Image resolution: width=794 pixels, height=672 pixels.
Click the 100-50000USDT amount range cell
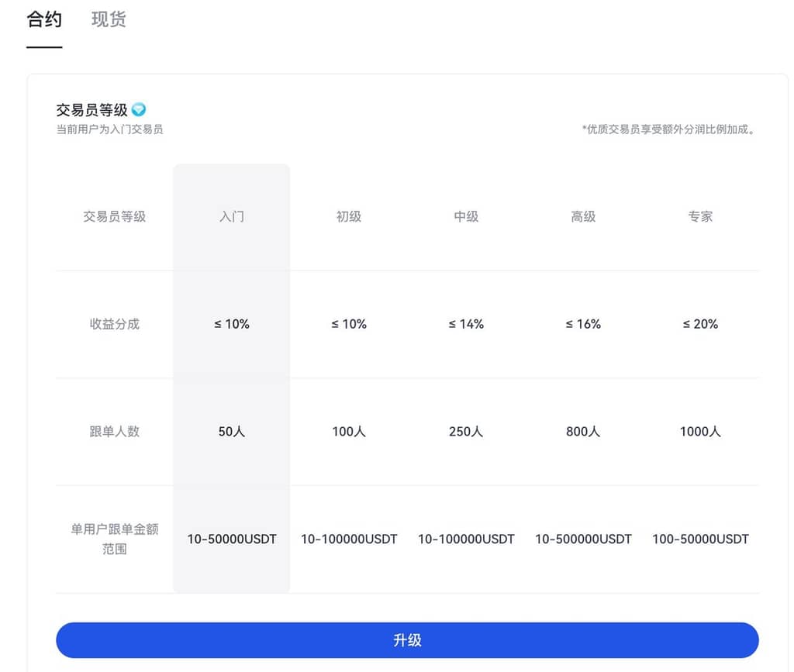pyautogui.click(x=700, y=539)
